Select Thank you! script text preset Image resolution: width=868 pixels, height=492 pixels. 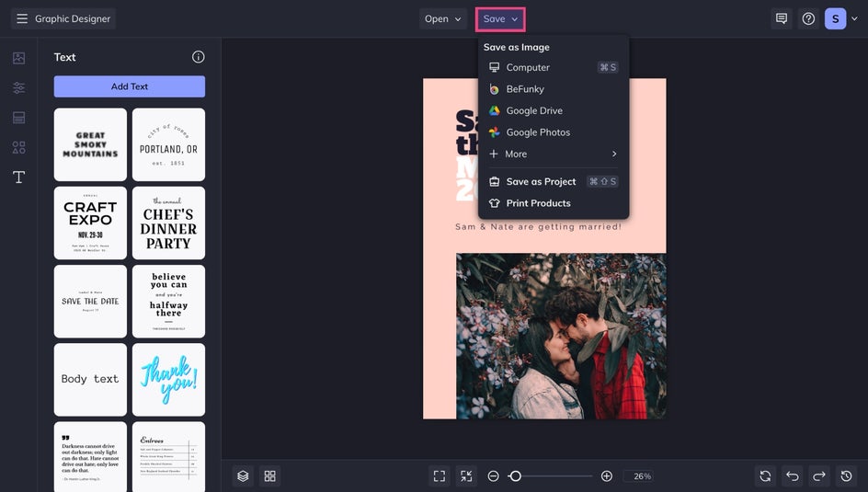(x=169, y=380)
